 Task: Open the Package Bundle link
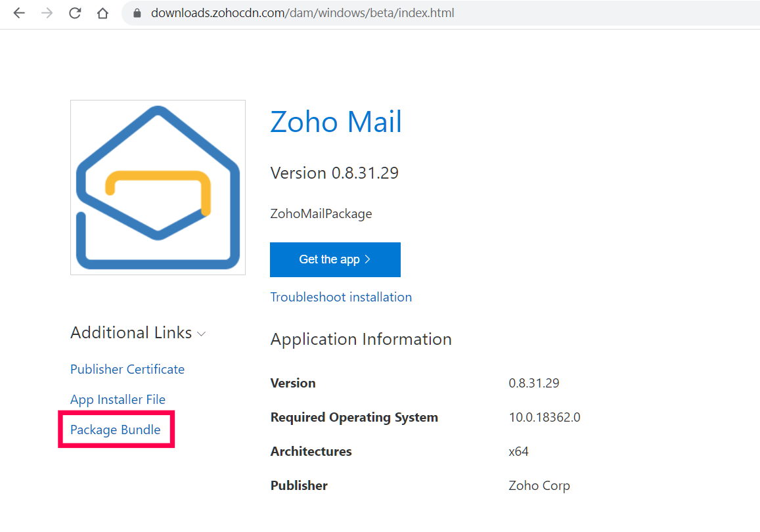(x=116, y=430)
